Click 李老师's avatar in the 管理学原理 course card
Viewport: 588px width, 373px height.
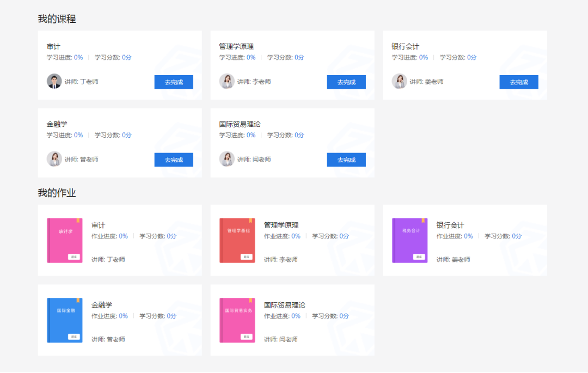pos(227,82)
